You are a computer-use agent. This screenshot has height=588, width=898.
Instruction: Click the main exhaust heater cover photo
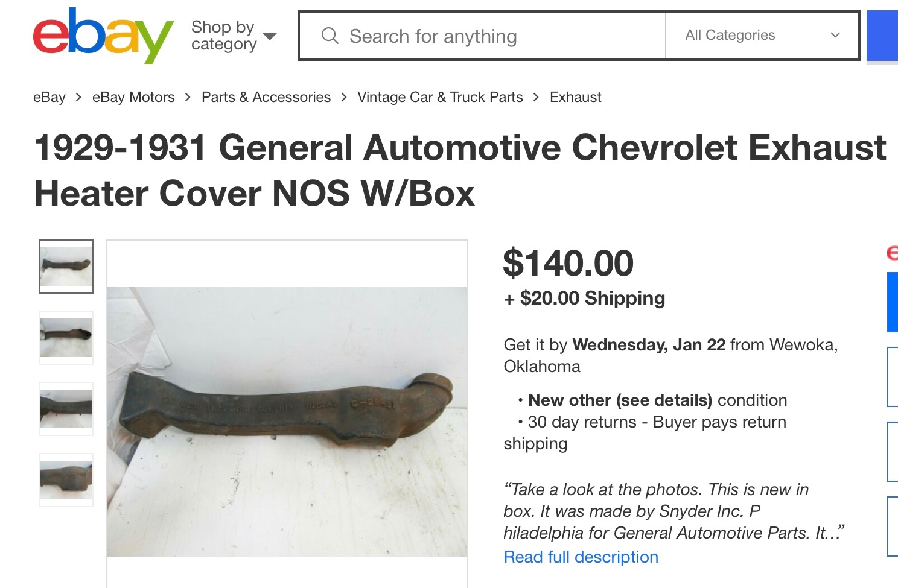pos(287,421)
